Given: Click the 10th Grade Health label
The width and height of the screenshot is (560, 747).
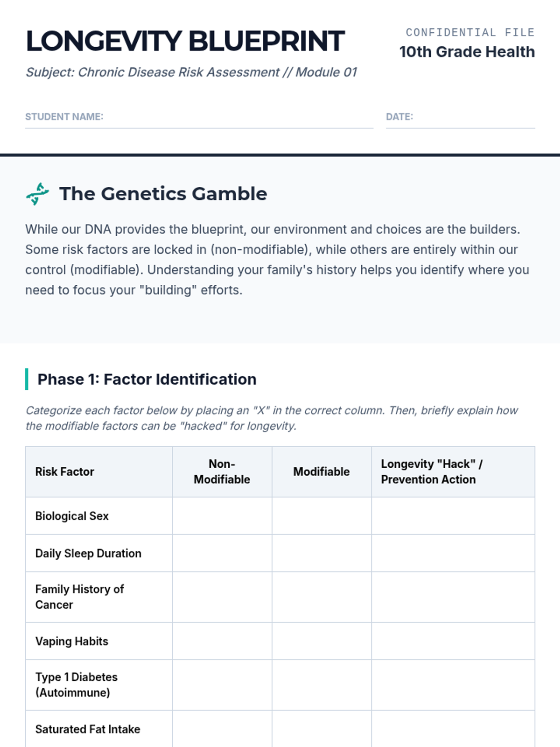Looking at the screenshot, I should click(467, 52).
